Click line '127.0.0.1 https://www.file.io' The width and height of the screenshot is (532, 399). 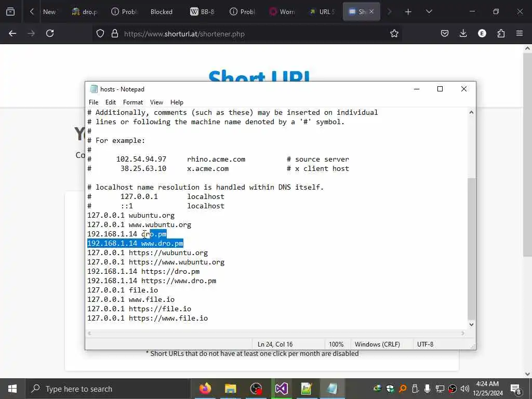click(148, 318)
